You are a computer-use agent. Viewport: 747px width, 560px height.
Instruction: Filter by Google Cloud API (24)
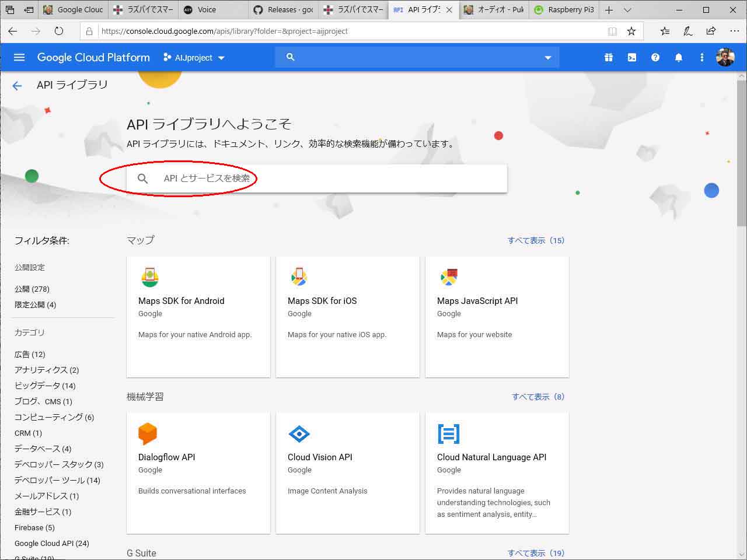pyautogui.click(x=52, y=544)
